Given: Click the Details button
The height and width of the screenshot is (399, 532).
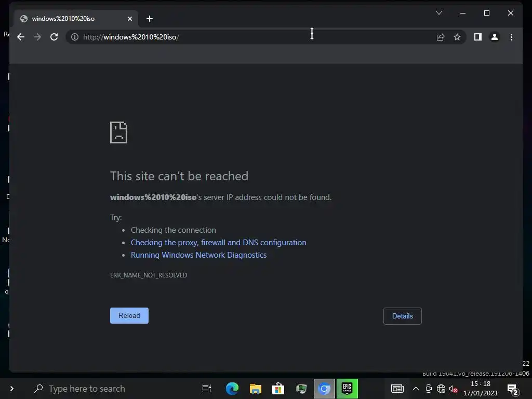Looking at the screenshot, I should point(403,316).
